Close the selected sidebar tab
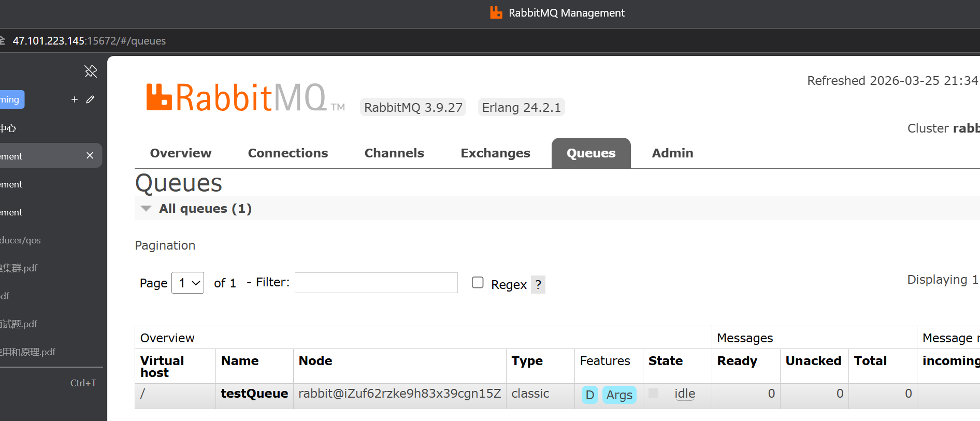The image size is (980, 421). click(x=90, y=155)
